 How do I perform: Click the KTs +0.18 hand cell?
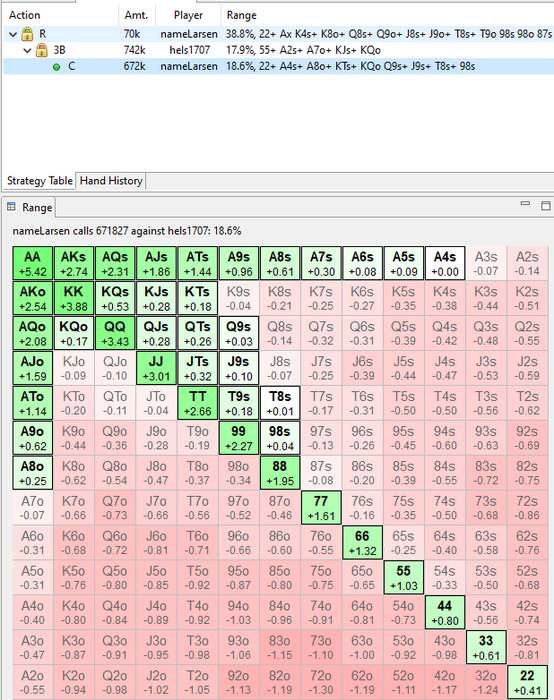click(x=197, y=298)
